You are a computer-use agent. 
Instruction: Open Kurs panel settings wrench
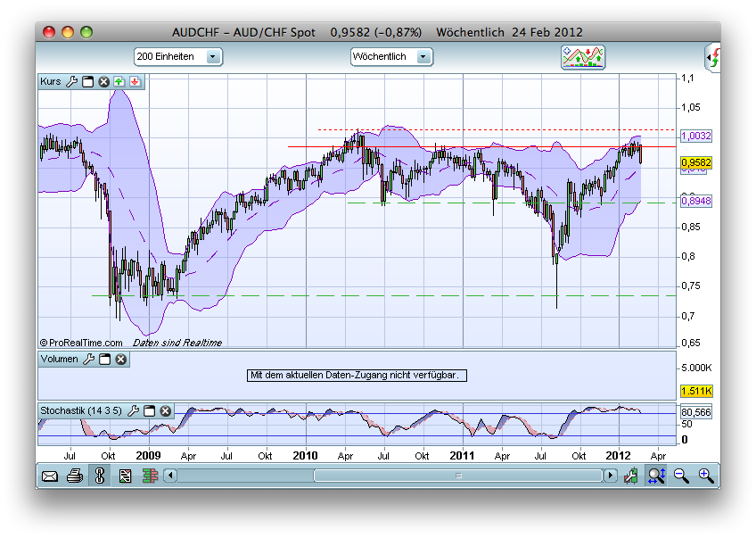click(72, 81)
